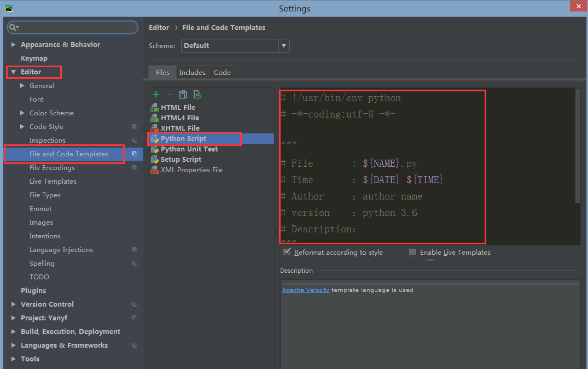Click Editor in the breadcrumb

pyautogui.click(x=159, y=28)
